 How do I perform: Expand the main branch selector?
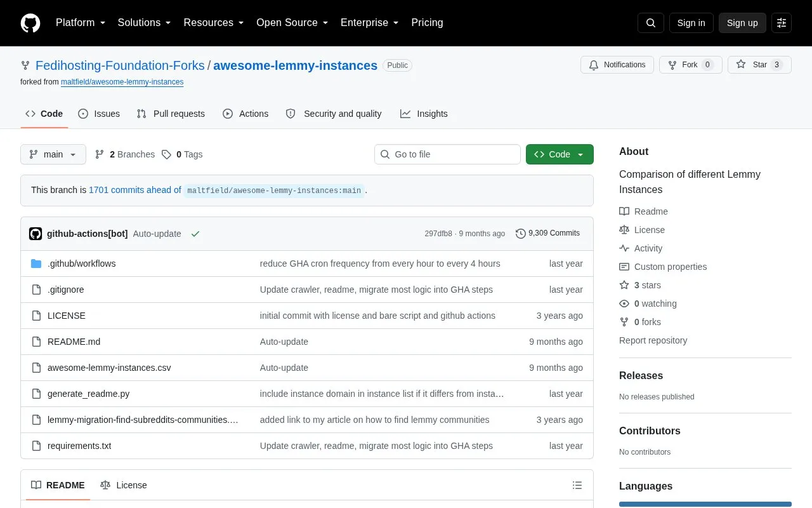pyautogui.click(x=53, y=154)
